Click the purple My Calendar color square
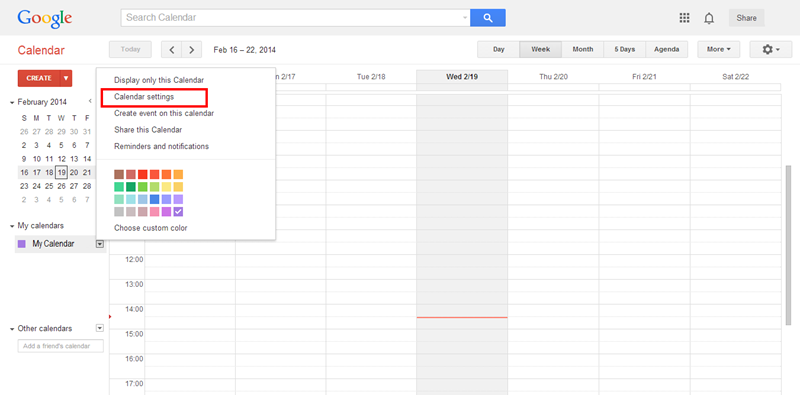 point(21,244)
